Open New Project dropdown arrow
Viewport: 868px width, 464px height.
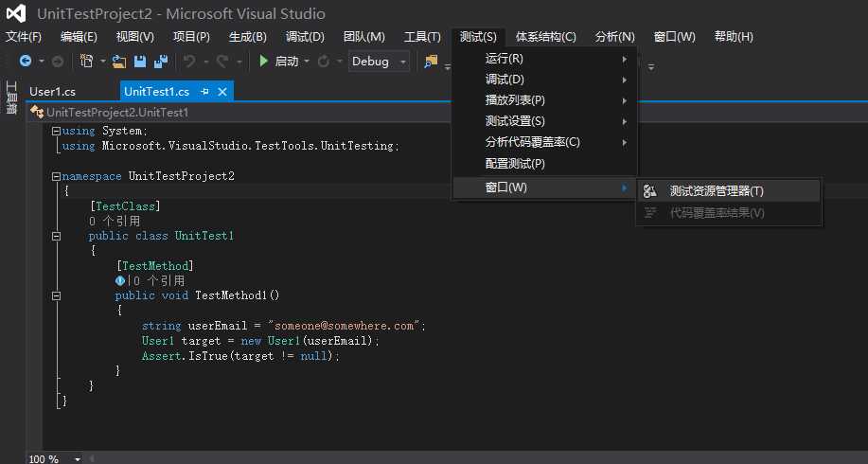[x=102, y=62]
